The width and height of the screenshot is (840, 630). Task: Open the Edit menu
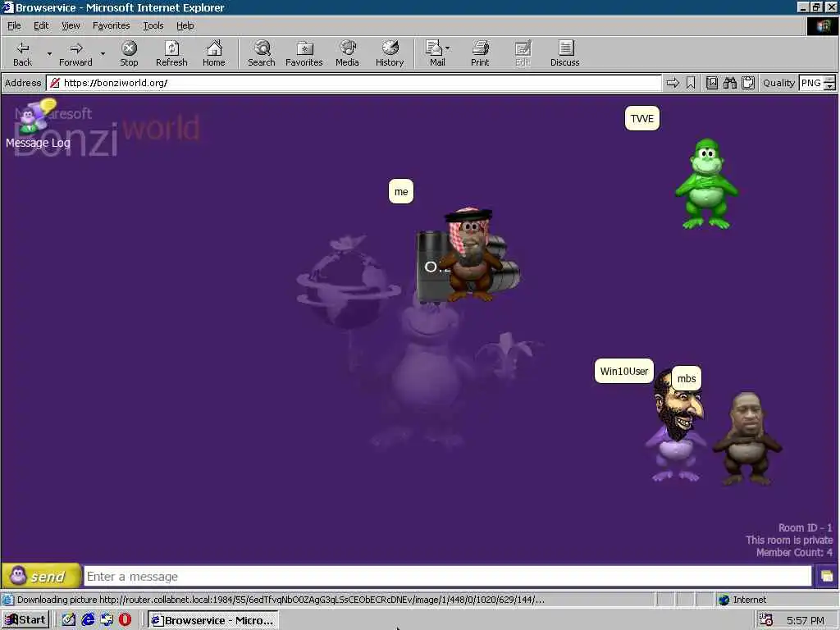pos(41,25)
